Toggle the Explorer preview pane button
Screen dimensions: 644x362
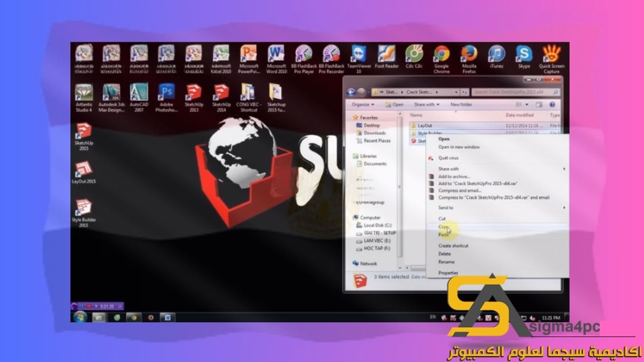coord(539,105)
